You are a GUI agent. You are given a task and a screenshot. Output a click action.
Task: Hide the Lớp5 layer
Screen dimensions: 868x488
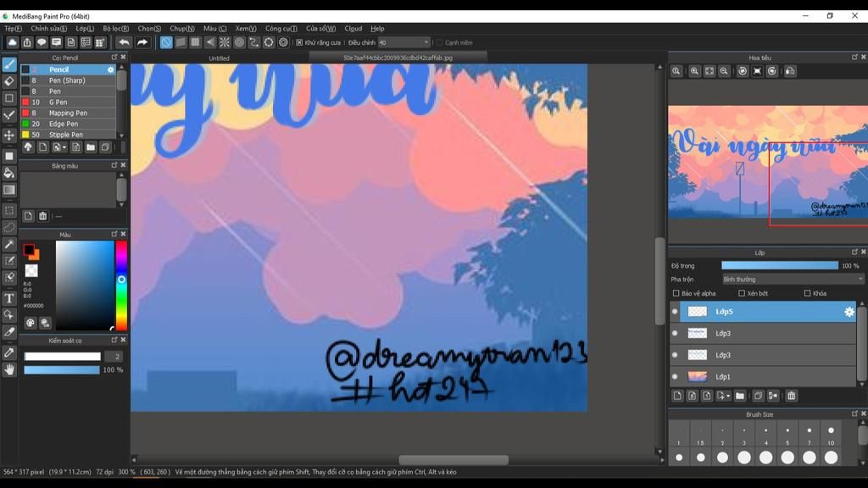pyautogui.click(x=675, y=312)
